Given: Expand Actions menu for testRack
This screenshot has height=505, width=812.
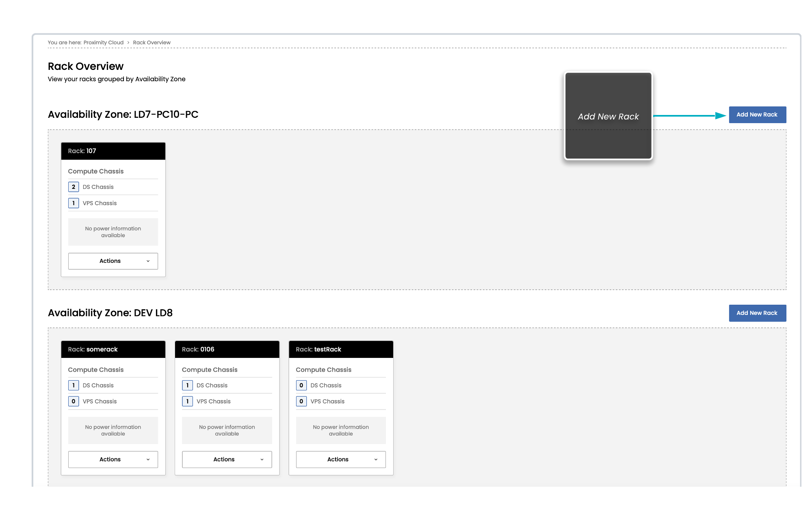Looking at the screenshot, I should pos(340,459).
